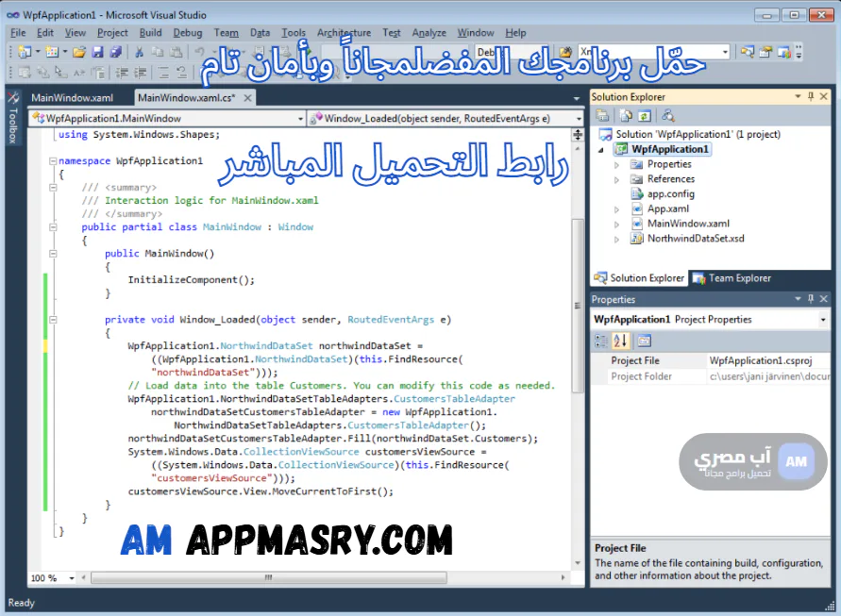Pin the Properties panel
This screenshot has width=841, height=616.
click(x=811, y=299)
